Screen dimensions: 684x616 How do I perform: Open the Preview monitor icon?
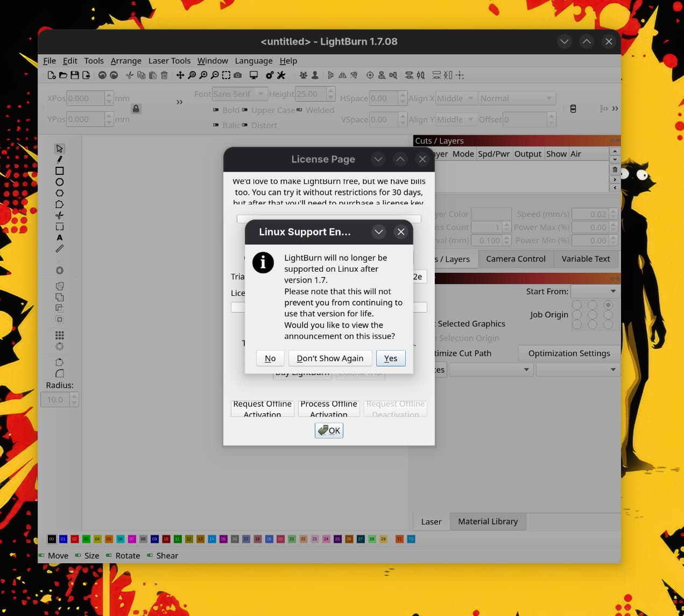(253, 75)
